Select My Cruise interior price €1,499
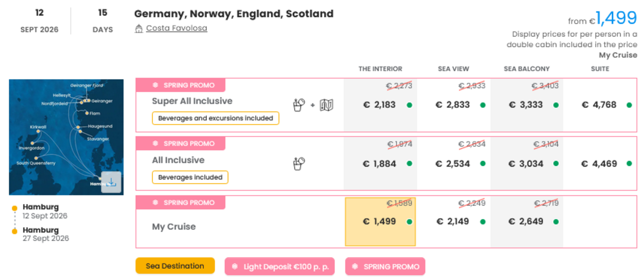Image resolution: width=644 pixels, height=279 pixels. coord(380,221)
